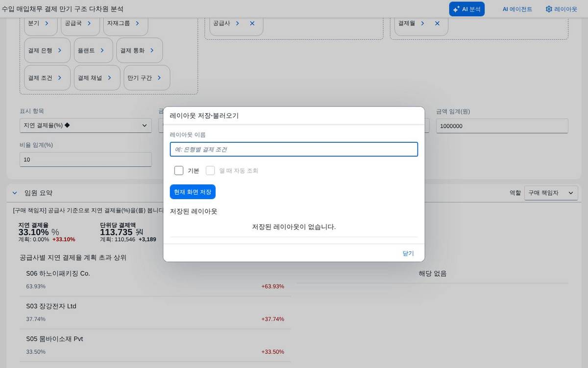This screenshot has width=588, height=368.
Task: Click the 지연 결제율 33.10% value
Action: [34, 232]
